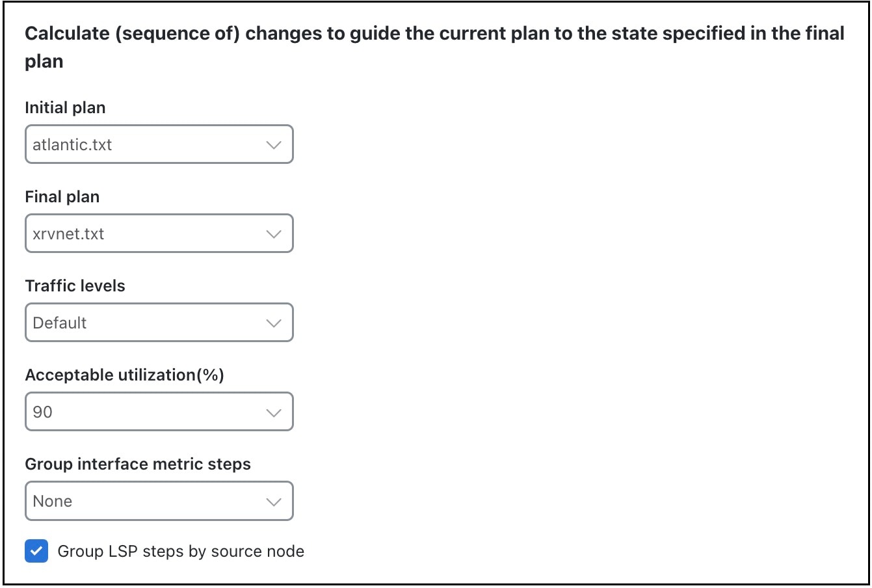Viewport: 872px width, 588px height.
Task: Click the chevron arrow in Acceptable utilization field
Action: [274, 412]
